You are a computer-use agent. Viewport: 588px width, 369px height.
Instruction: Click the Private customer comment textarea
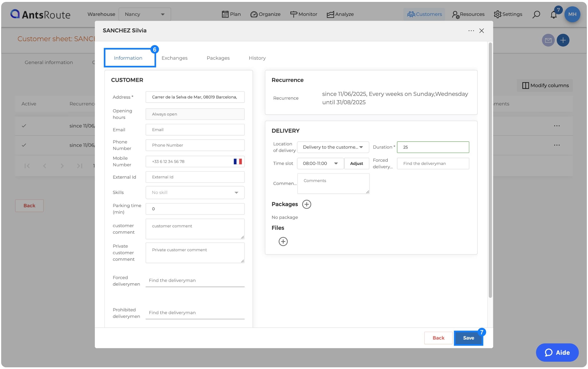(x=195, y=253)
